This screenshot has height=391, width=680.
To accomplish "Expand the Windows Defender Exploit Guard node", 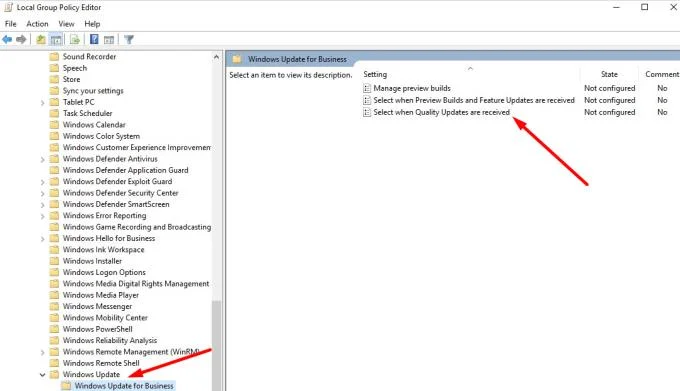I will click(x=42, y=182).
